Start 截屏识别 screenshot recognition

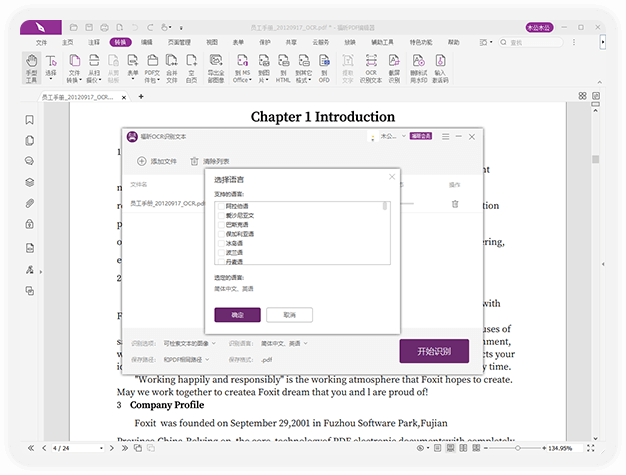394,68
